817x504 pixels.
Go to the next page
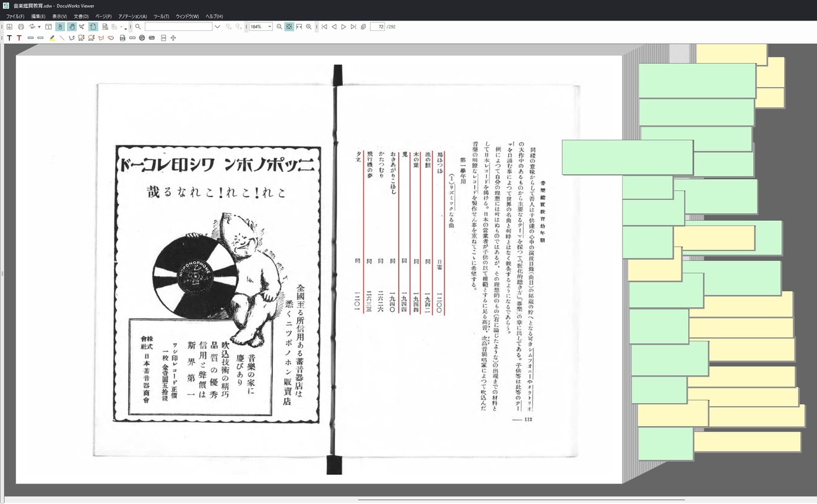344,27
